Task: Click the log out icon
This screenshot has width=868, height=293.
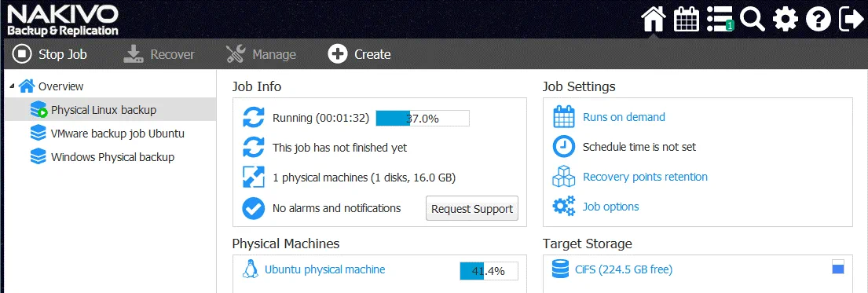Action: click(x=851, y=20)
